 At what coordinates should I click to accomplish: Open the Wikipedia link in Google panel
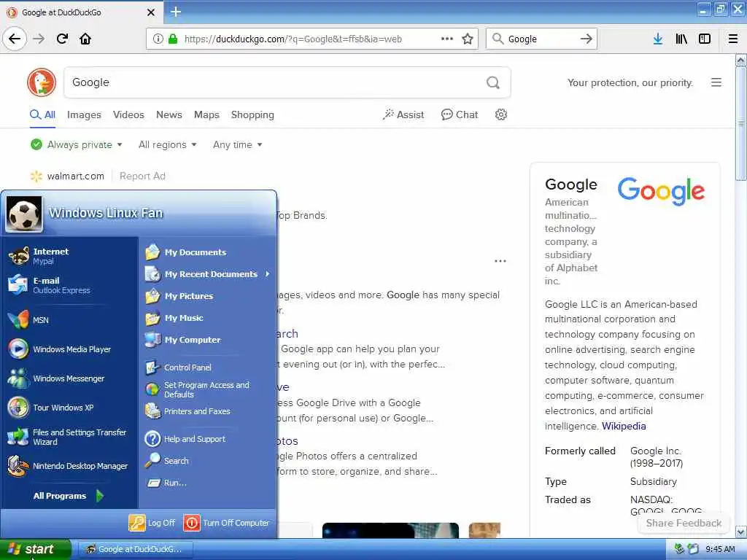624,426
